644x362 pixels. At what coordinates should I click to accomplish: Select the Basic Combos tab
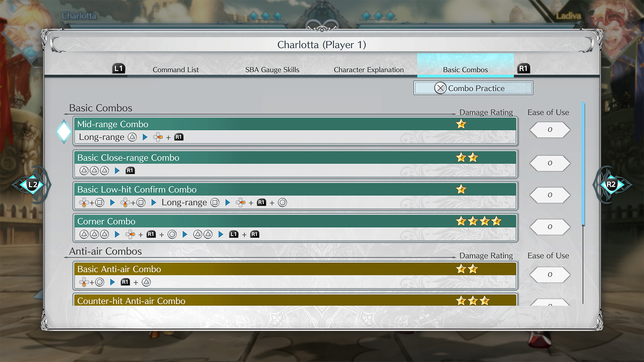(x=465, y=70)
